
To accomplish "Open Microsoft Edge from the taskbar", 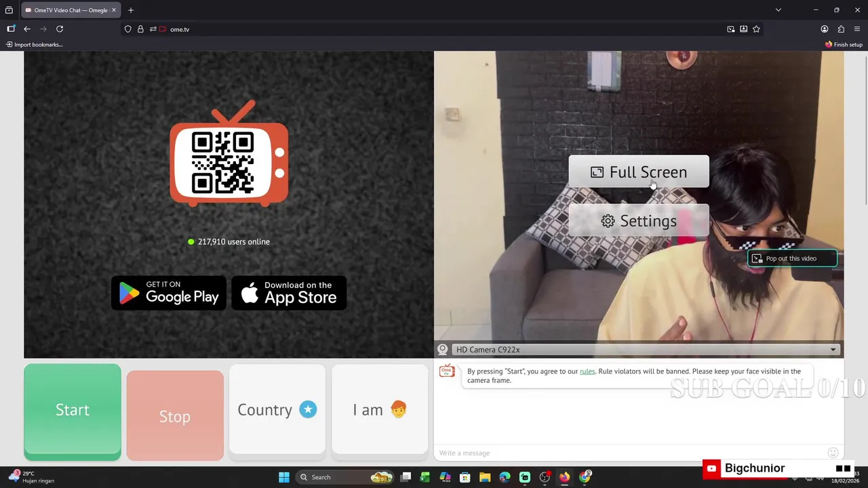I will [x=505, y=477].
